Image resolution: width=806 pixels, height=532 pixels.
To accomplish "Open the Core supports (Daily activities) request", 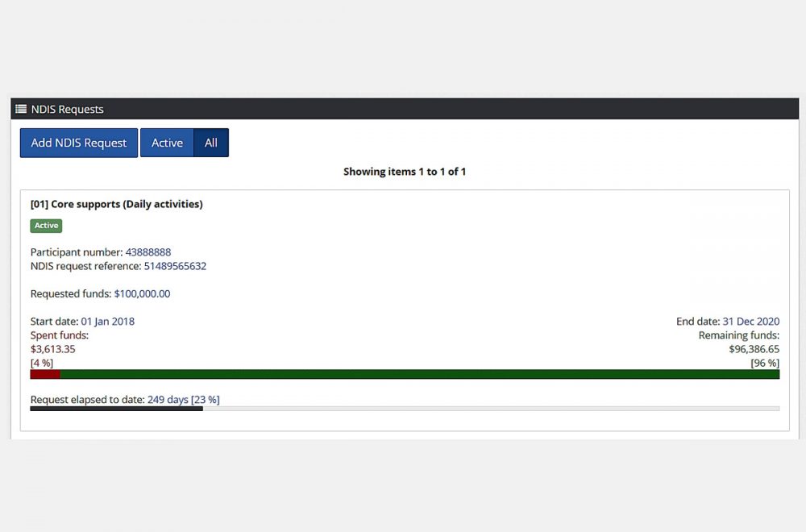I will point(117,204).
